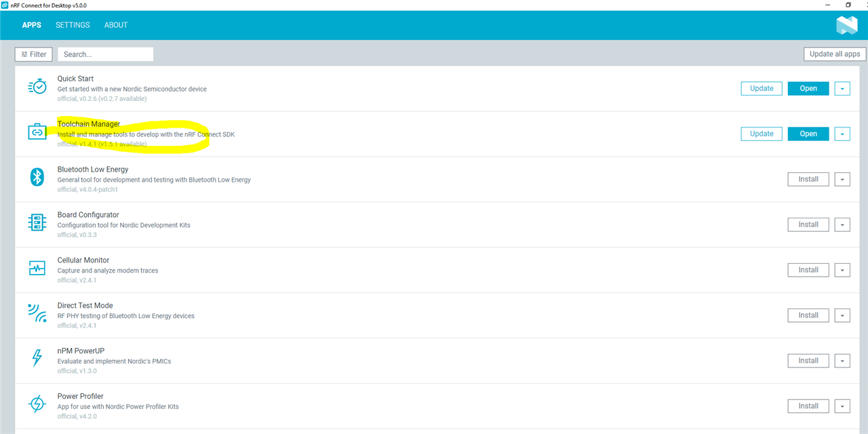Expand Toolchain Manager dropdown arrow
Screen dimensions: 868x434
[842, 134]
